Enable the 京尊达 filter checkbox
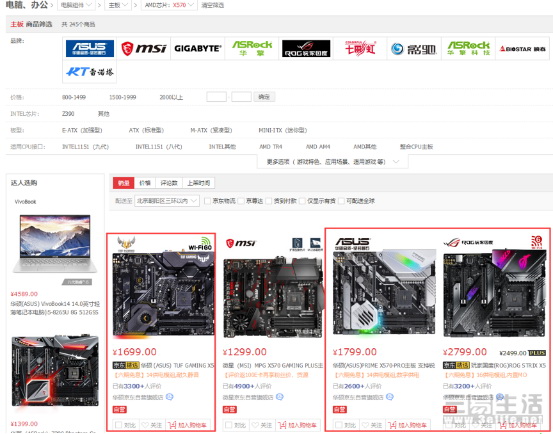The image size is (553, 434). (241, 201)
